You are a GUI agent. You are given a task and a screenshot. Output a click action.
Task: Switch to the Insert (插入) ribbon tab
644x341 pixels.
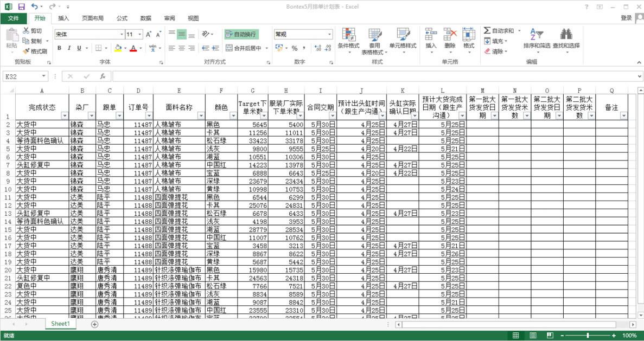pyautogui.click(x=63, y=18)
